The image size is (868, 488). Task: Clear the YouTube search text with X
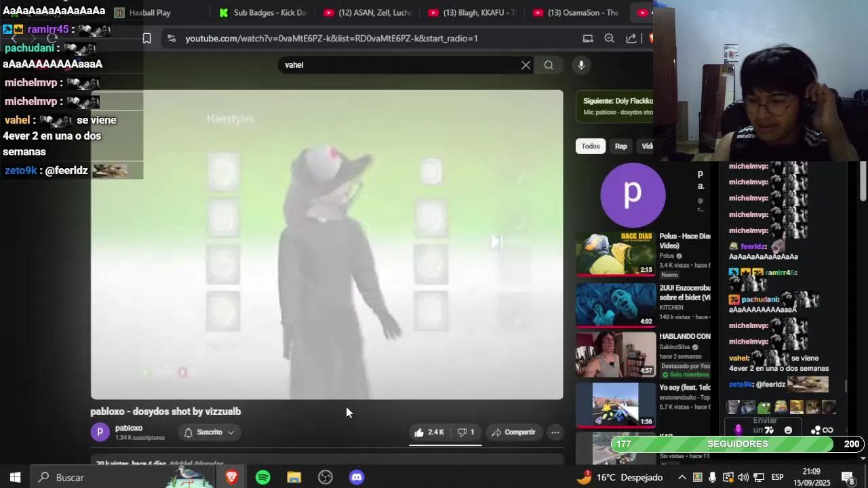click(526, 65)
